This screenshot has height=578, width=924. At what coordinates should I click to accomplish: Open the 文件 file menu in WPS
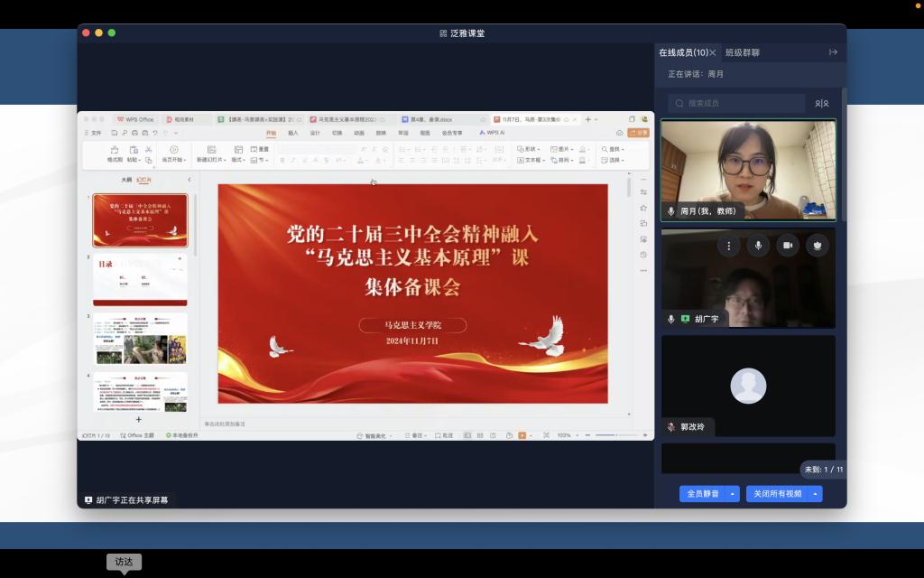coord(93,134)
